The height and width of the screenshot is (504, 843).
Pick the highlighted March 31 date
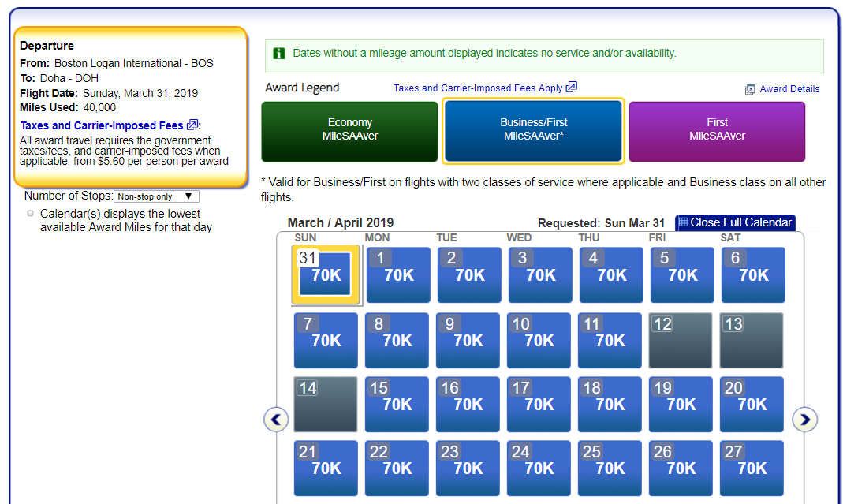(326, 274)
